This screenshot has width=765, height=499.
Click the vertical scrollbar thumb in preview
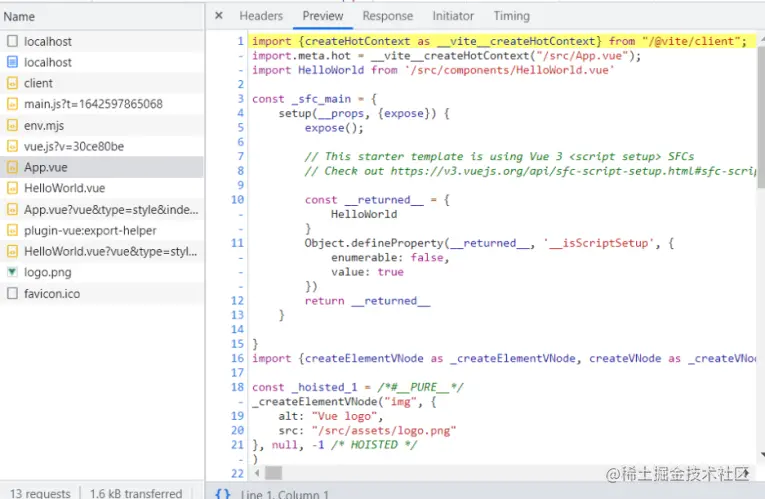(761, 117)
